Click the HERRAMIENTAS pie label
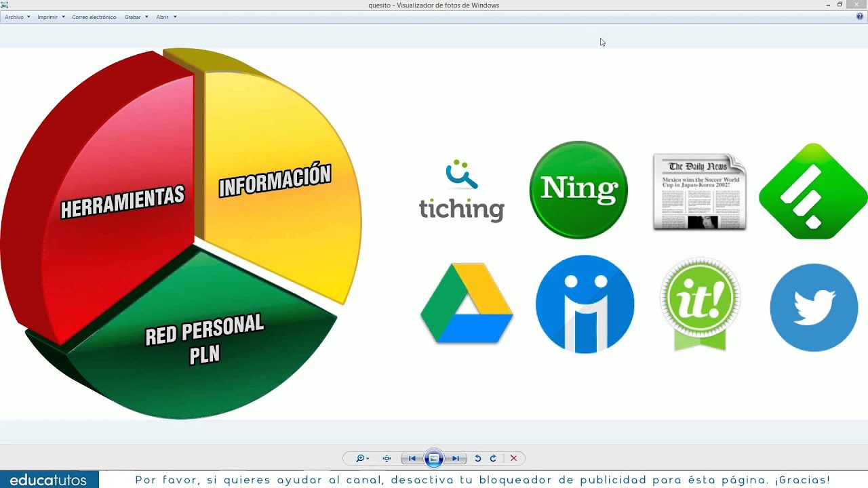Viewport: 868px width, 488px height. [x=123, y=202]
